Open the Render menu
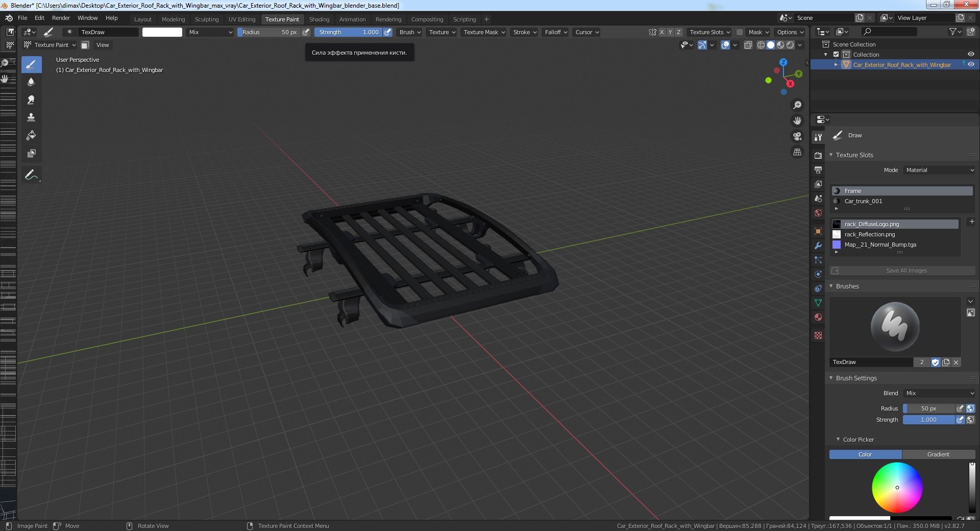980x531 pixels. pyautogui.click(x=61, y=18)
